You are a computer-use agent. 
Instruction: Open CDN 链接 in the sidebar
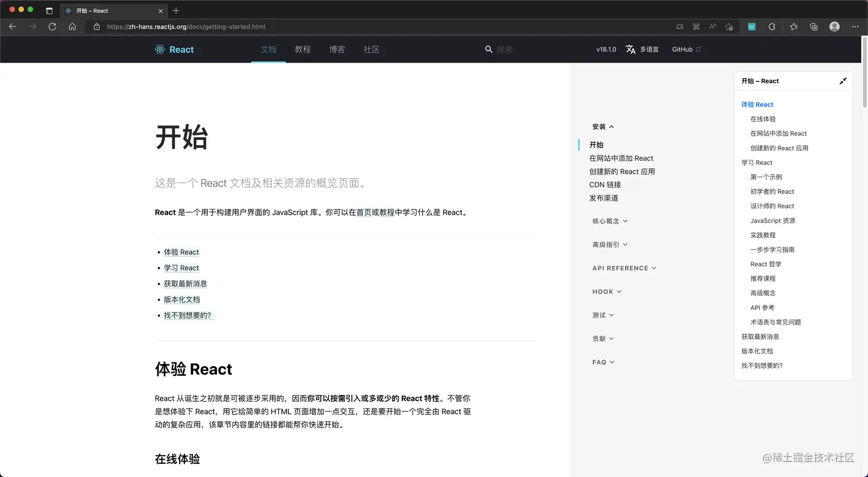[x=605, y=185]
